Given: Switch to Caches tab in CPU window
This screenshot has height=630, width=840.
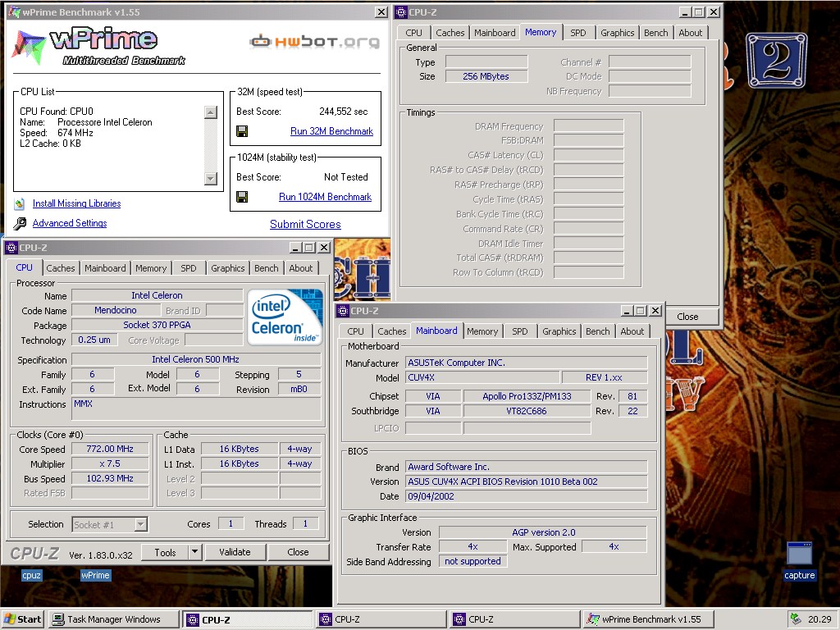Looking at the screenshot, I should tap(61, 268).
